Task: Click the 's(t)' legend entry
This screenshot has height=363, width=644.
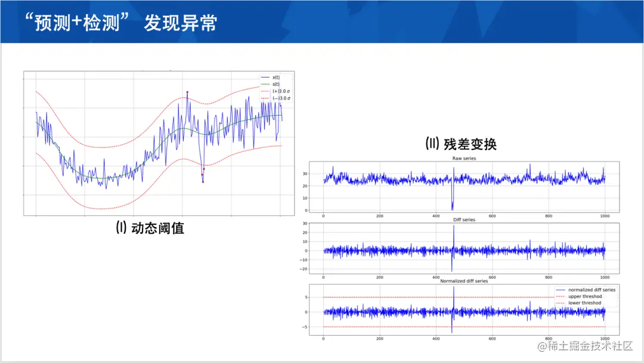Action: [x=271, y=84]
